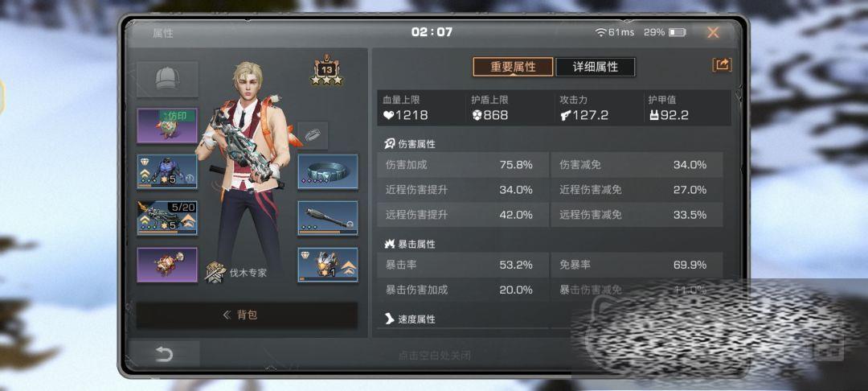Image resolution: width=868 pixels, height=391 pixels.
Task: Click the 暴击率 53.2% stat row
Action: pos(463,265)
